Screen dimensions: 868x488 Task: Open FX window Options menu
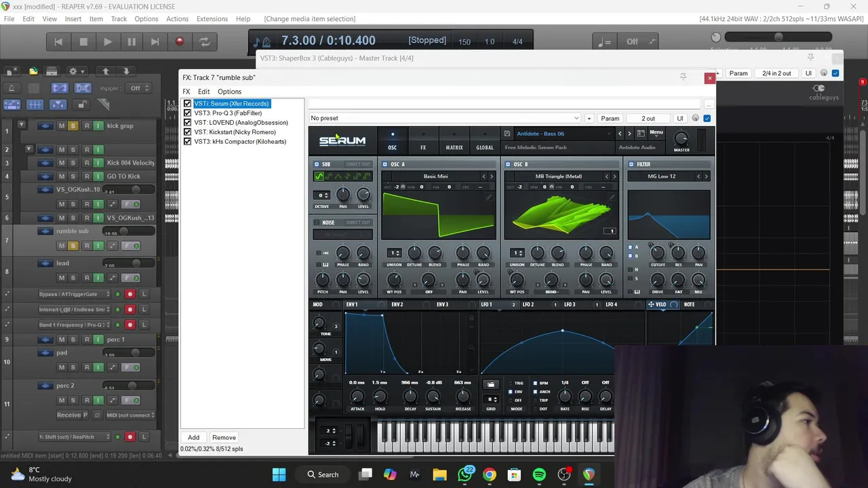pos(229,91)
